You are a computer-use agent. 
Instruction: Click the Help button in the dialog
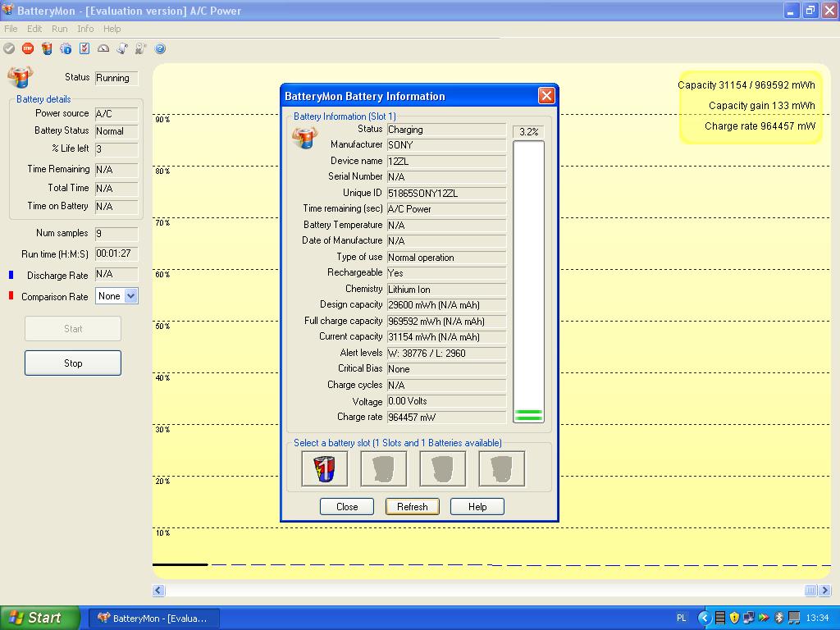click(477, 507)
